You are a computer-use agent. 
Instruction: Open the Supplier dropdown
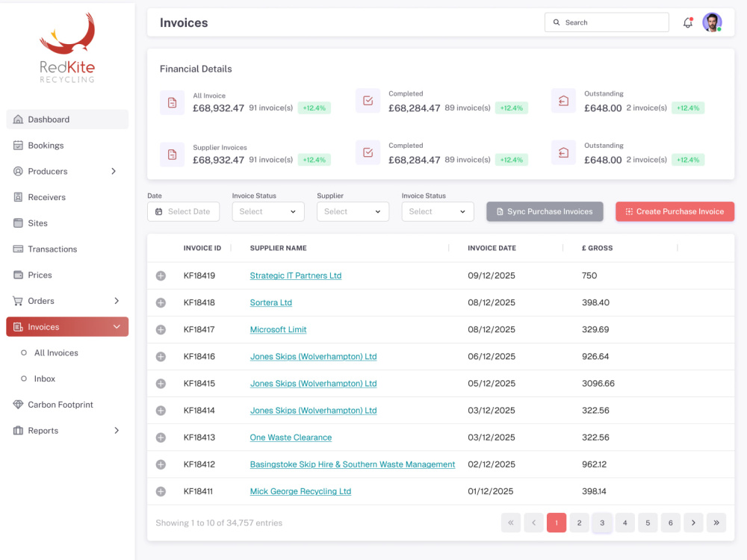tap(353, 211)
